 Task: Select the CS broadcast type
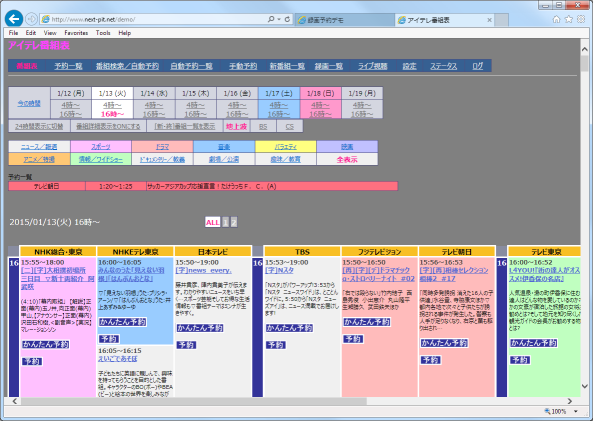[x=290, y=126]
